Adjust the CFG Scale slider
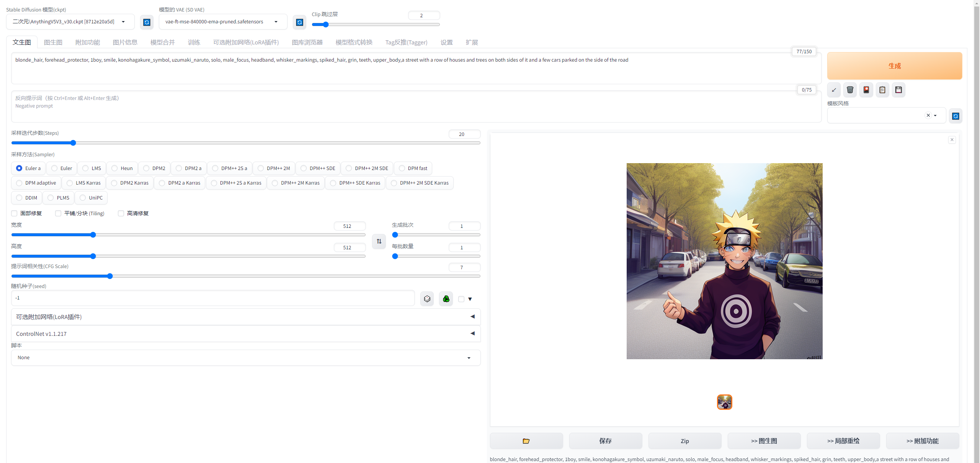 click(x=246, y=276)
